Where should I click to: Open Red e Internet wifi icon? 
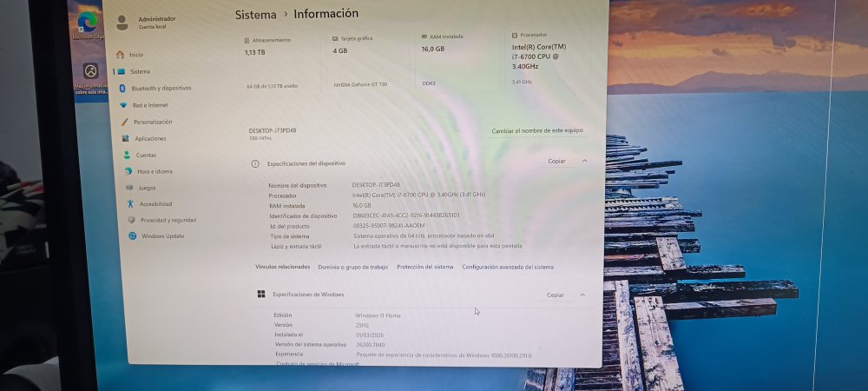pos(123,104)
